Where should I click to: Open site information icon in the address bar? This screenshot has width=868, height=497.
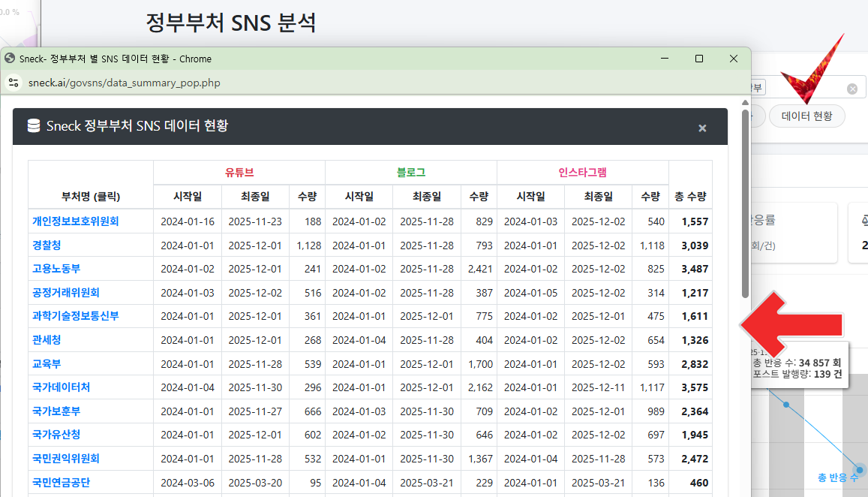(13, 83)
